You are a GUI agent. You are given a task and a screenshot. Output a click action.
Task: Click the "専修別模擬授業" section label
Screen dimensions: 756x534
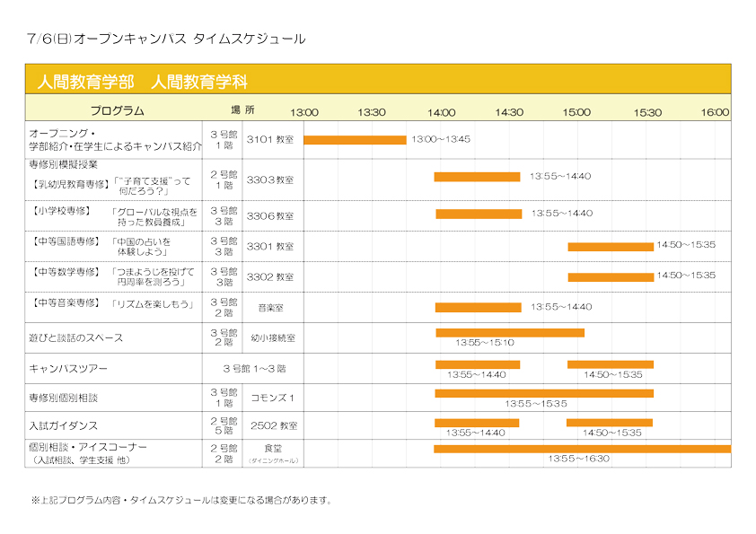click(x=63, y=164)
